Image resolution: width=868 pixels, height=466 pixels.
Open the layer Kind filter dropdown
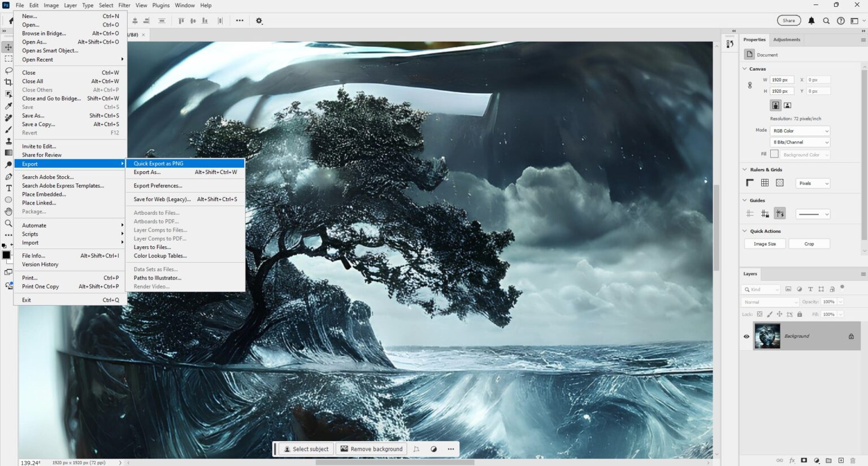[761, 289]
